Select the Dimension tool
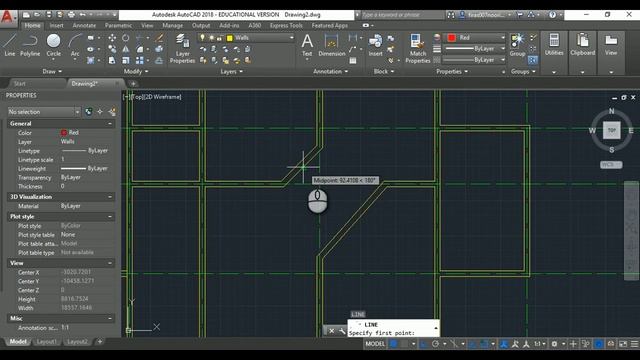This screenshot has width=640, height=360. [331, 45]
